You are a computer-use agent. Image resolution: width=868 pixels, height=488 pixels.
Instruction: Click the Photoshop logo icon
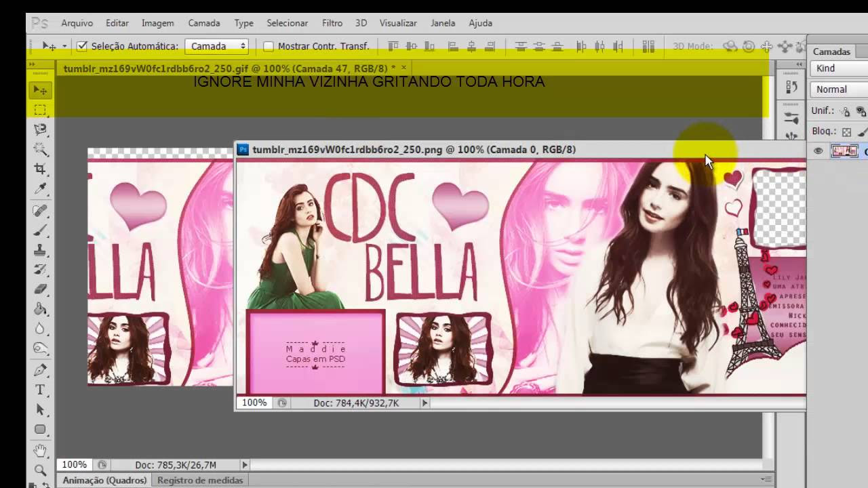click(40, 23)
